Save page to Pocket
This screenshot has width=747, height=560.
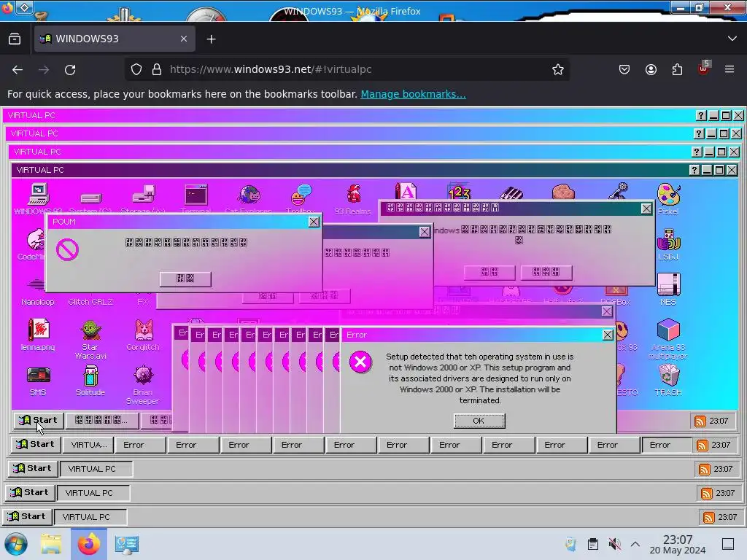[624, 69]
